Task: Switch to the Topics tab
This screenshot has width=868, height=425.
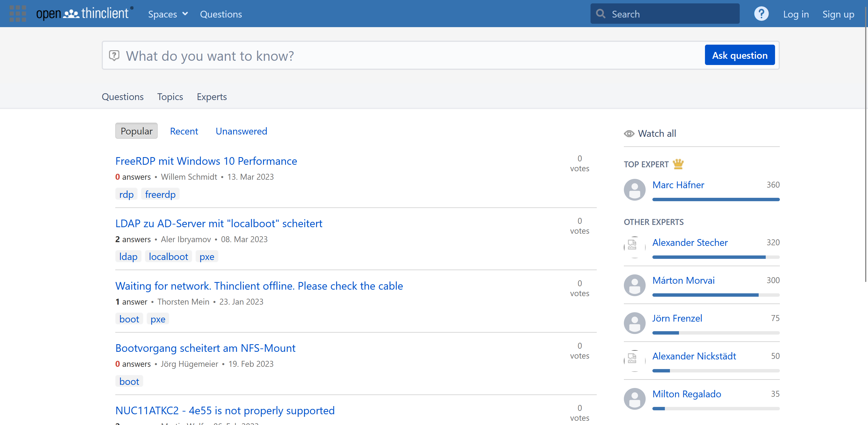Action: tap(170, 97)
